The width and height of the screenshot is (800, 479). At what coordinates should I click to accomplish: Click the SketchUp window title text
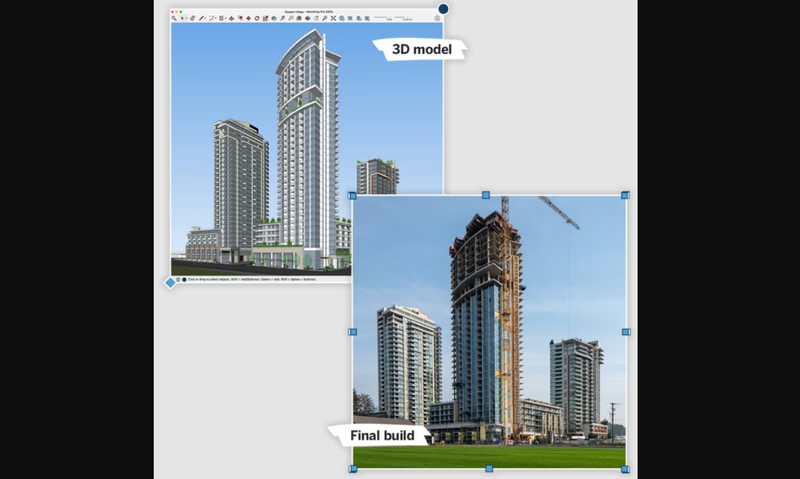coord(309,11)
